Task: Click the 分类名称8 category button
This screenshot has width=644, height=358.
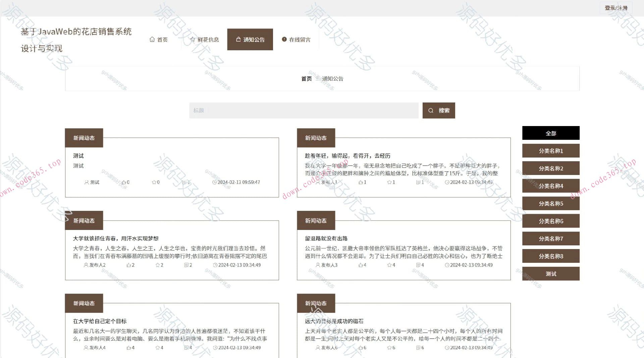Action: [x=550, y=256]
